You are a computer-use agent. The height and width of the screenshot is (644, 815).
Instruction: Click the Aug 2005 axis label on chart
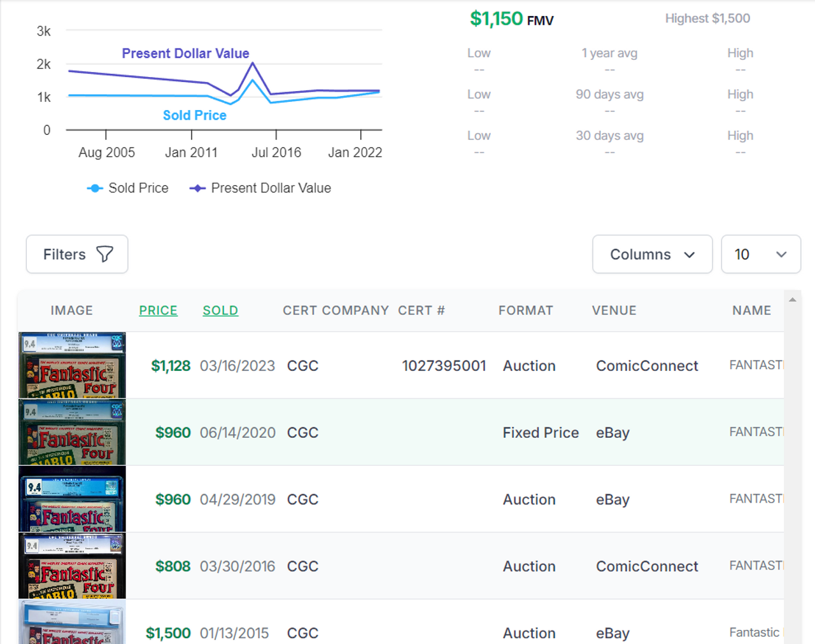[x=106, y=153]
